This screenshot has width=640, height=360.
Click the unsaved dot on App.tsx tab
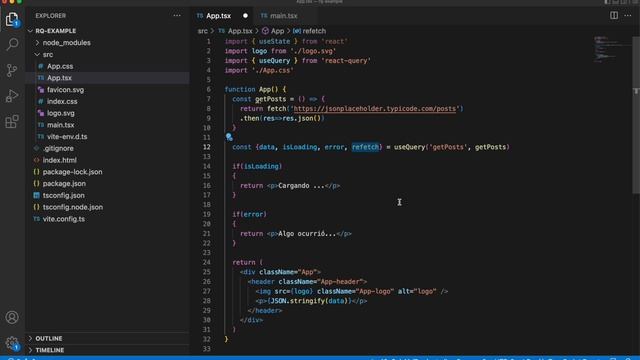click(245, 16)
